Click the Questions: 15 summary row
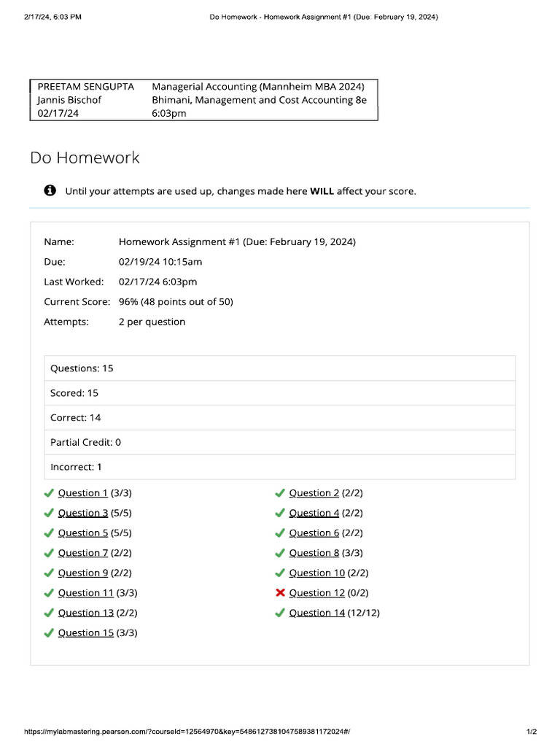The image size is (560, 747). (x=280, y=368)
